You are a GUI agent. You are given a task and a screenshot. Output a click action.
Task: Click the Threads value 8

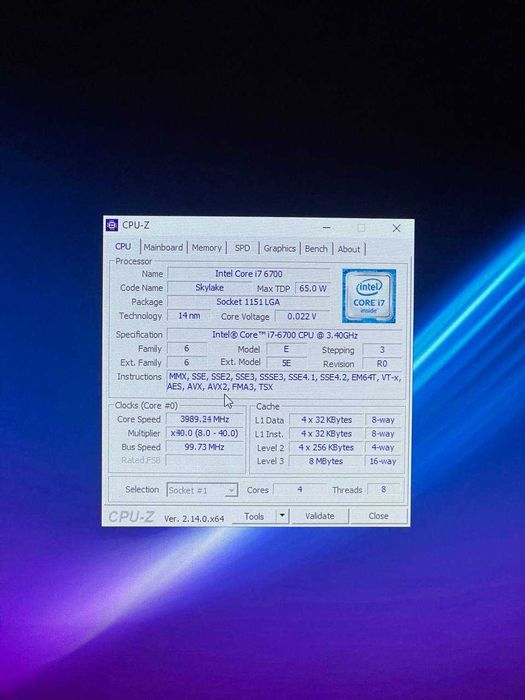(x=383, y=490)
